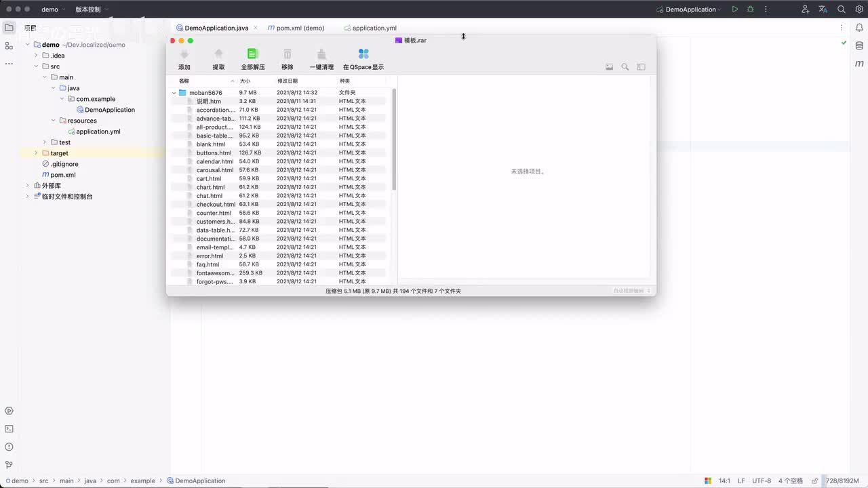Switch to pom.xml (demo) tab
This screenshot has width=868, height=488.
296,28
